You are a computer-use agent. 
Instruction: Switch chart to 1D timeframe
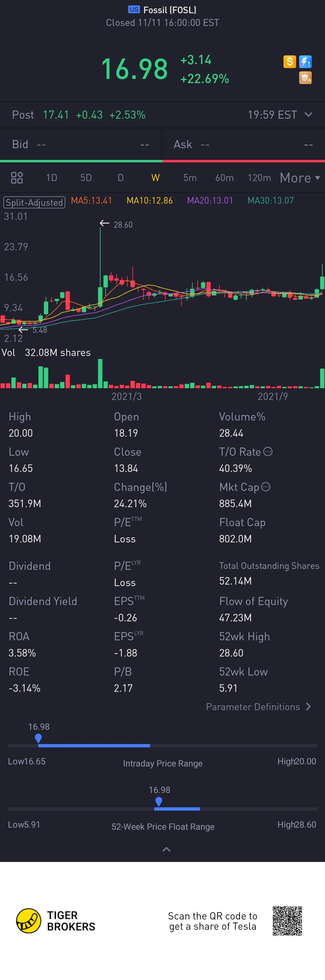pyautogui.click(x=51, y=178)
